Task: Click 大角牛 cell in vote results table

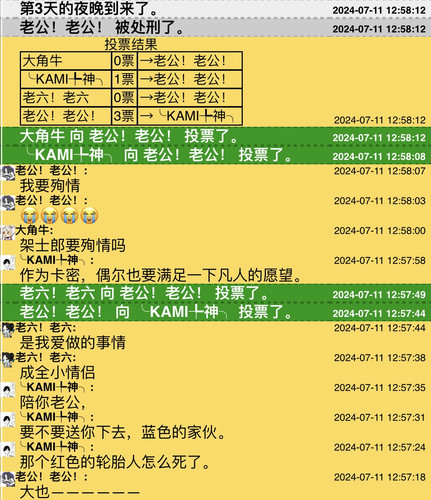Action: (66, 61)
